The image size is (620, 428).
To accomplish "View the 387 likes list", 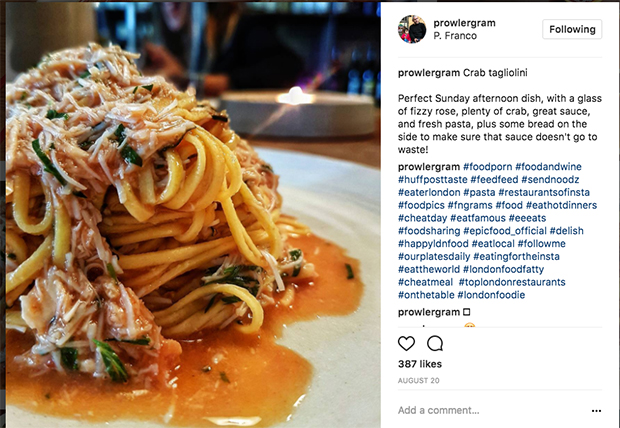I will 420,364.
